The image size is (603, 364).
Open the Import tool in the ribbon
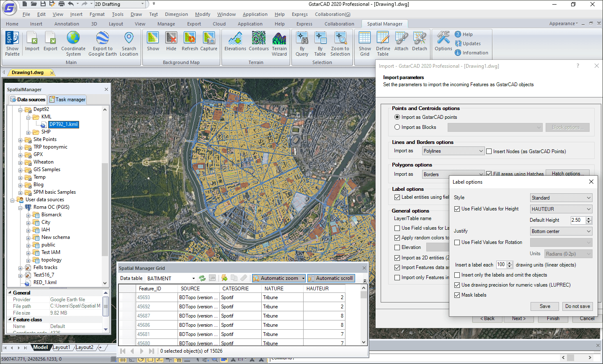click(x=32, y=41)
